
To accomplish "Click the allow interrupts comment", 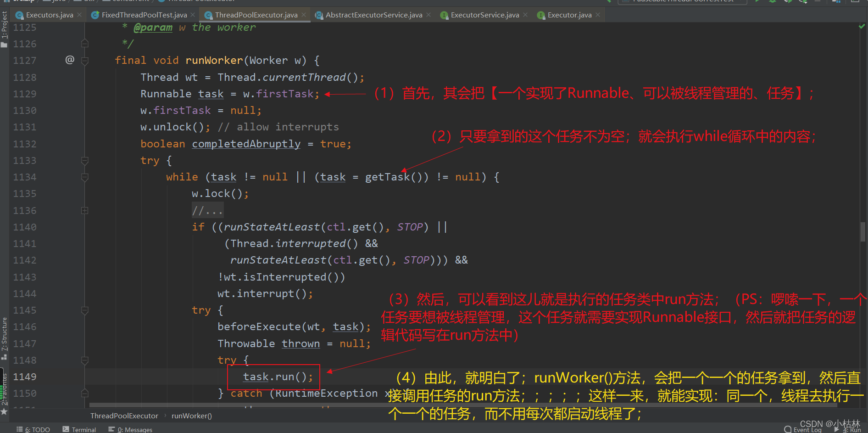I will coord(278,127).
